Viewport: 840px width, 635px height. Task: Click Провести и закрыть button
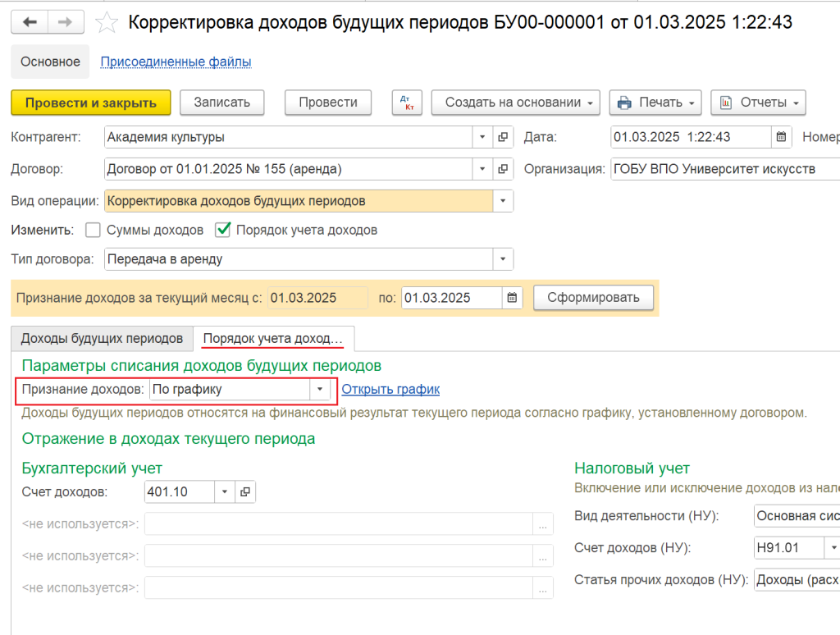tap(91, 103)
